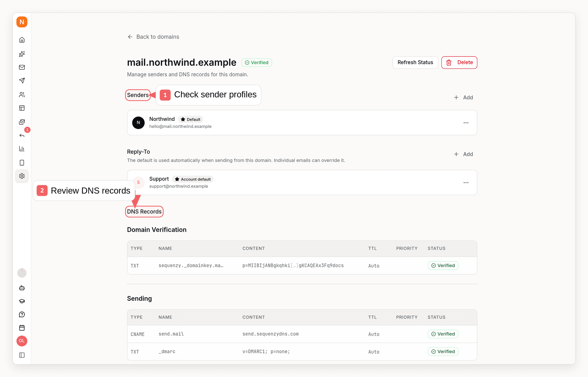Click the Support reply-to avatar
This screenshot has width=588, height=377.
point(138,182)
